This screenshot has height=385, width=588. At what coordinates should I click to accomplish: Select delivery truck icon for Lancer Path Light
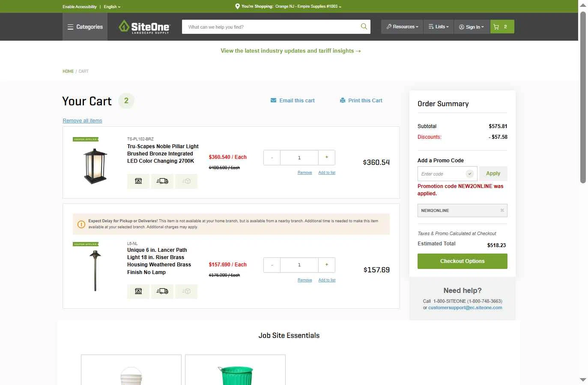pos(162,291)
